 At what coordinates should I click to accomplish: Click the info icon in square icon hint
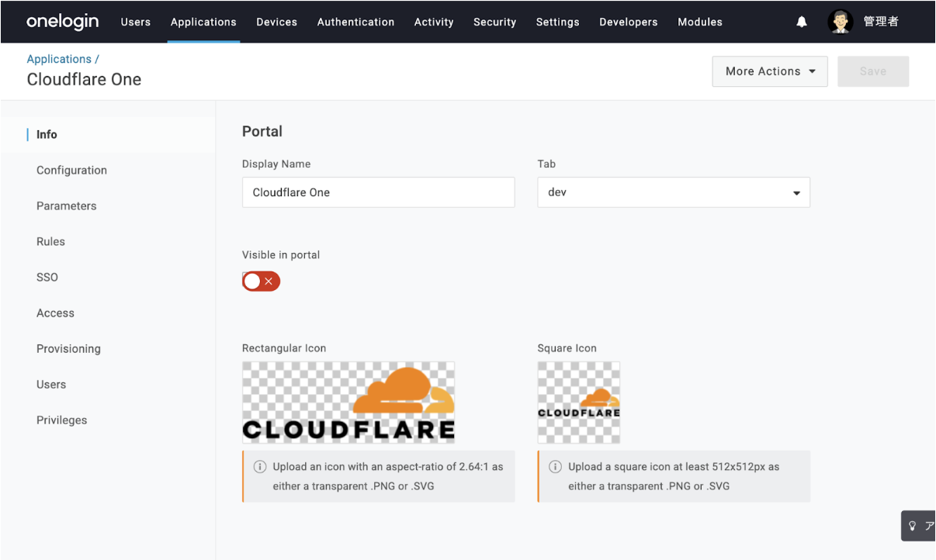click(555, 467)
